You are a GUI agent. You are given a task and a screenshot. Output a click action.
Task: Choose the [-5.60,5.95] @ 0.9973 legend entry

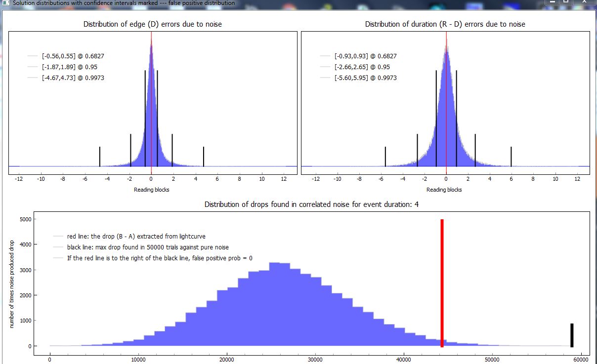(365, 78)
